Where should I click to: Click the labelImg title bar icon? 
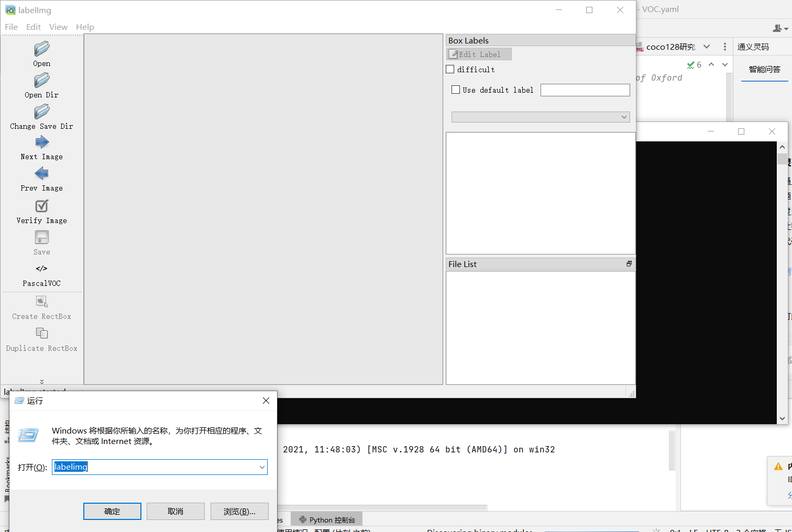[10, 10]
